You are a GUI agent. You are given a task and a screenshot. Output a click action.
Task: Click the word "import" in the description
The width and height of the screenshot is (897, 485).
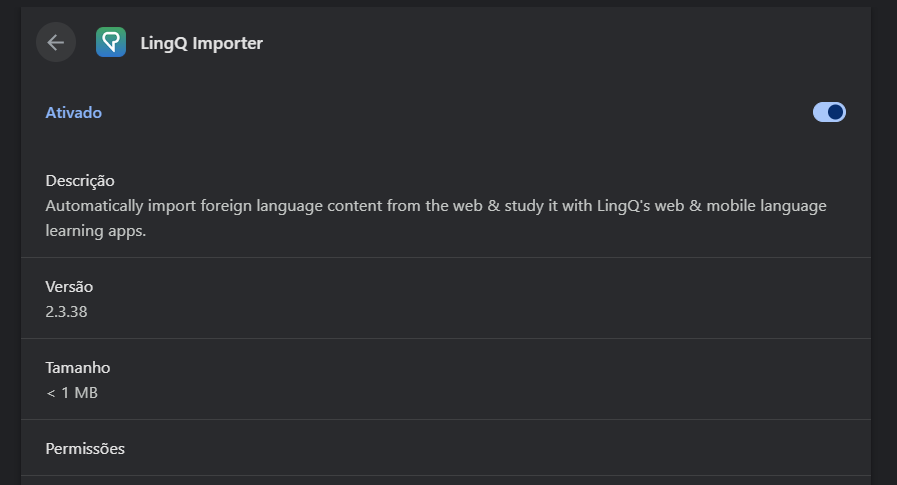169,206
